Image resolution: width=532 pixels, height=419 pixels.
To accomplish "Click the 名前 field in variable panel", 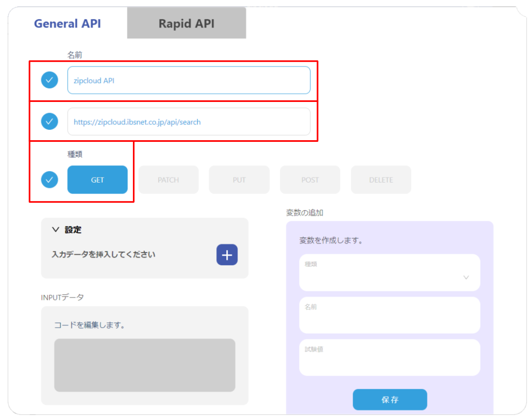I will pos(389,315).
